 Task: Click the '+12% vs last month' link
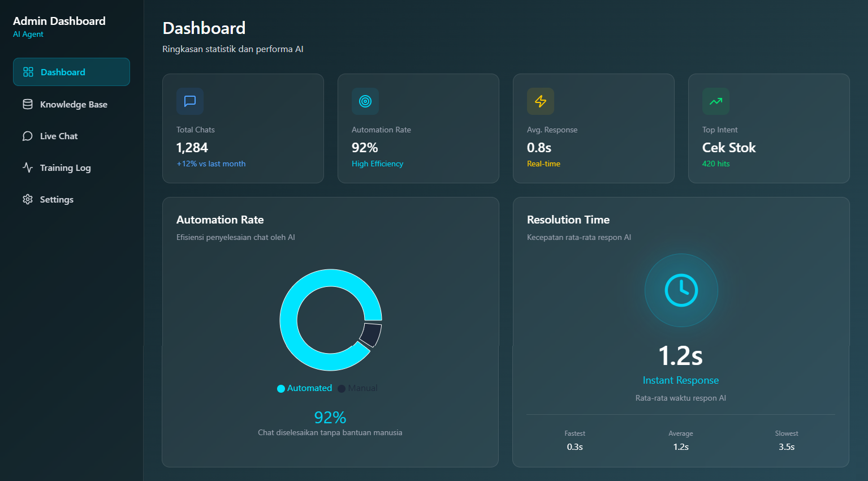[211, 164]
